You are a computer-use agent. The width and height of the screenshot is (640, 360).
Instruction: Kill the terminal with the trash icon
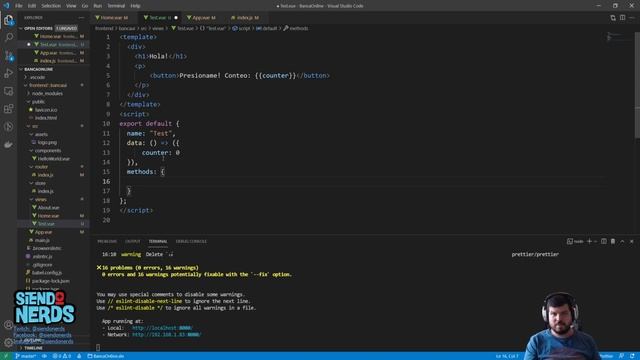click(613, 241)
